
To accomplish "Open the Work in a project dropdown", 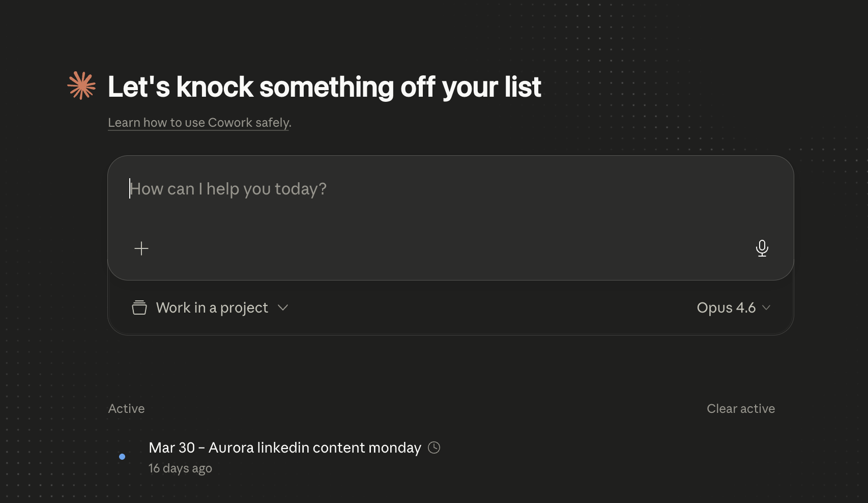I will pyautogui.click(x=212, y=308).
